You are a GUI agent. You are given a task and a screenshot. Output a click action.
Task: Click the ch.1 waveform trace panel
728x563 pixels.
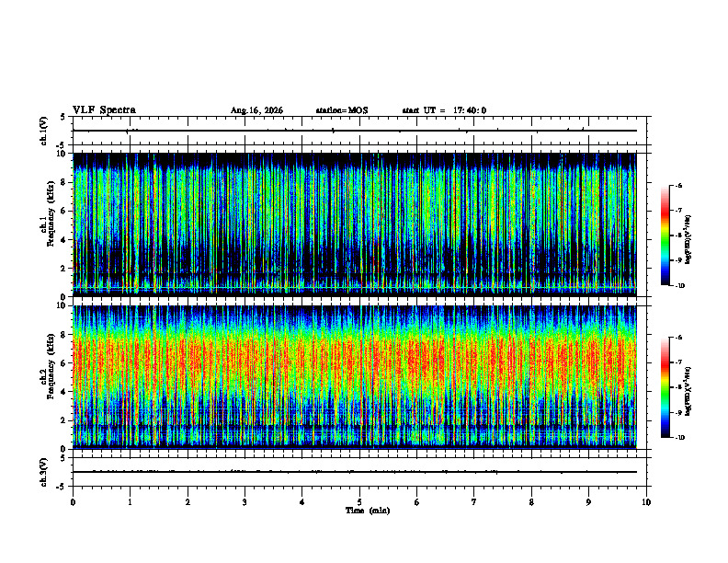[x=359, y=131]
